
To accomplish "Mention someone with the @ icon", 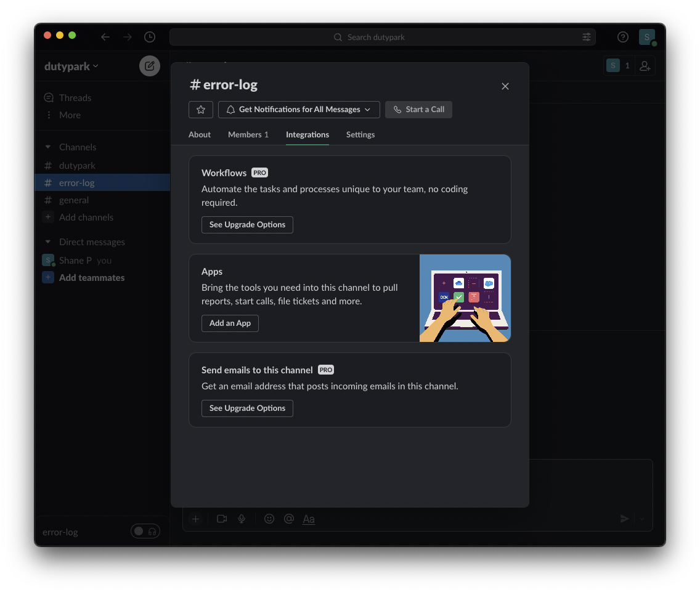I will click(289, 519).
